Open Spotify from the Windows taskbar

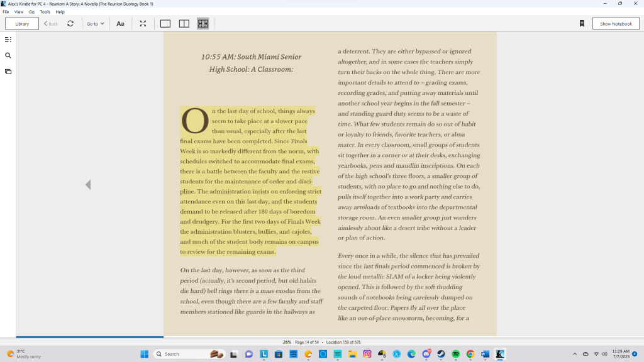tap(456, 354)
